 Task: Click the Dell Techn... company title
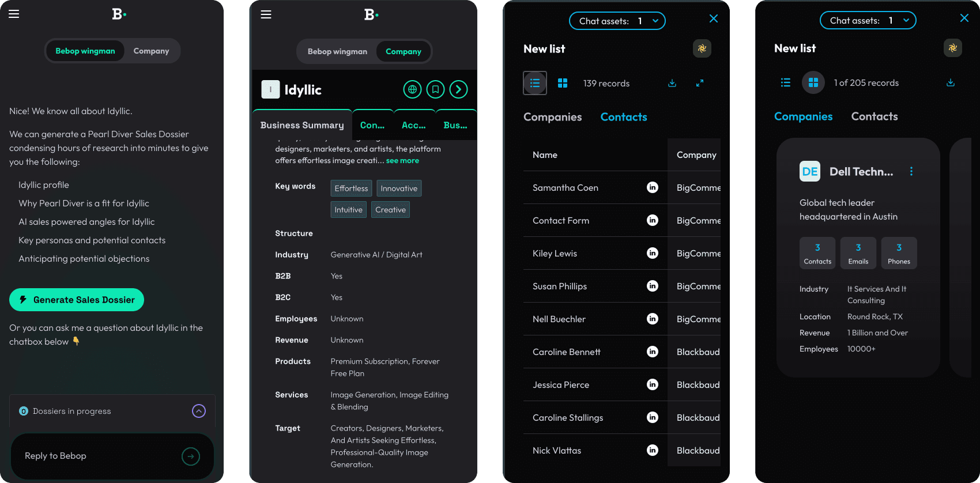pos(861,171)
